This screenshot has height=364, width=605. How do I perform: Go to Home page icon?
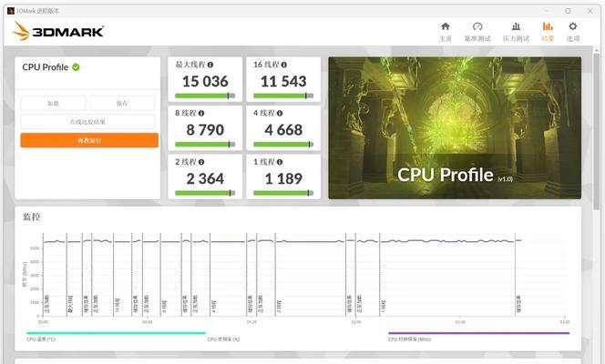pyautogui.click(x=446, y=26)
